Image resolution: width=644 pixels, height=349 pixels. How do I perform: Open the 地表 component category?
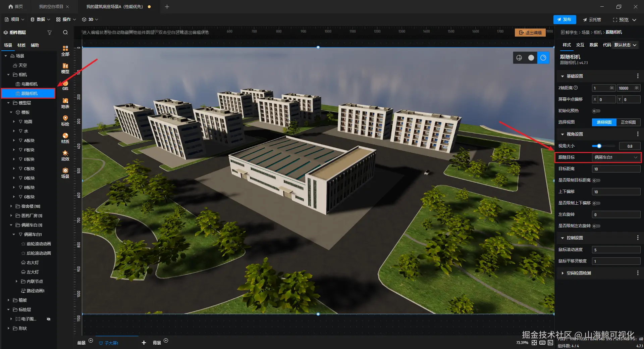point(65,103)
